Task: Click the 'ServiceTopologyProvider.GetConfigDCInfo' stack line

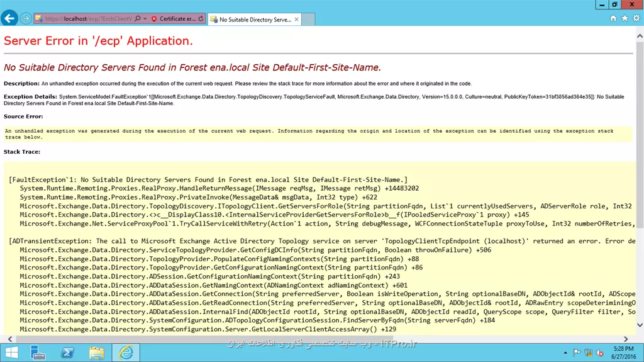Action: click(x=255, y=250)
